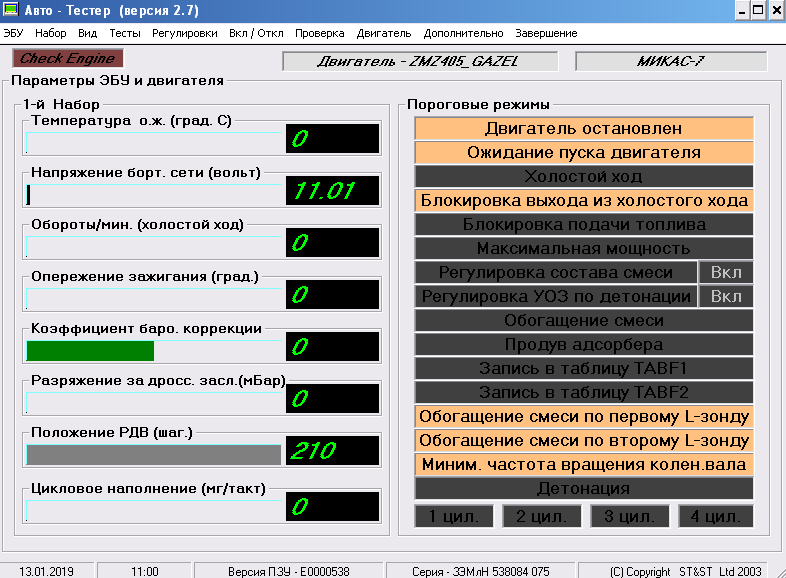
Task: Click the 3 цил. cylinder button
Action: coord(628,516)
